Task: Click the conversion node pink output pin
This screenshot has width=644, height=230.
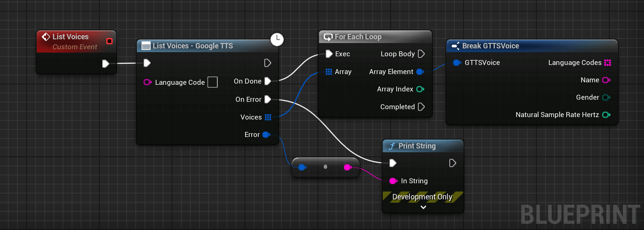Action: click(x=348, y=167)
